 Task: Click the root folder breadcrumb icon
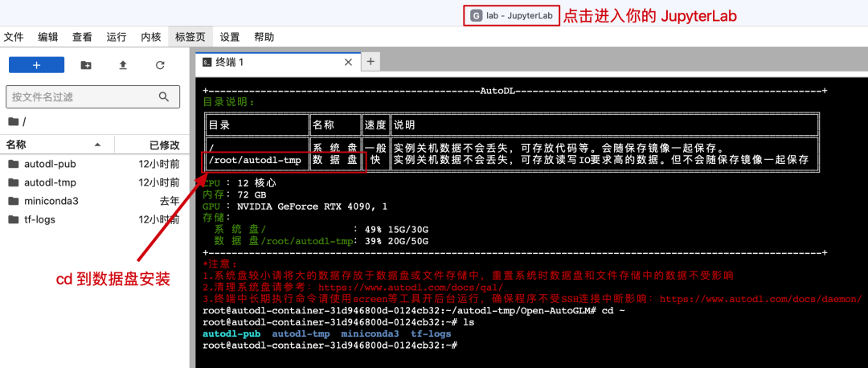click(14, 121)
